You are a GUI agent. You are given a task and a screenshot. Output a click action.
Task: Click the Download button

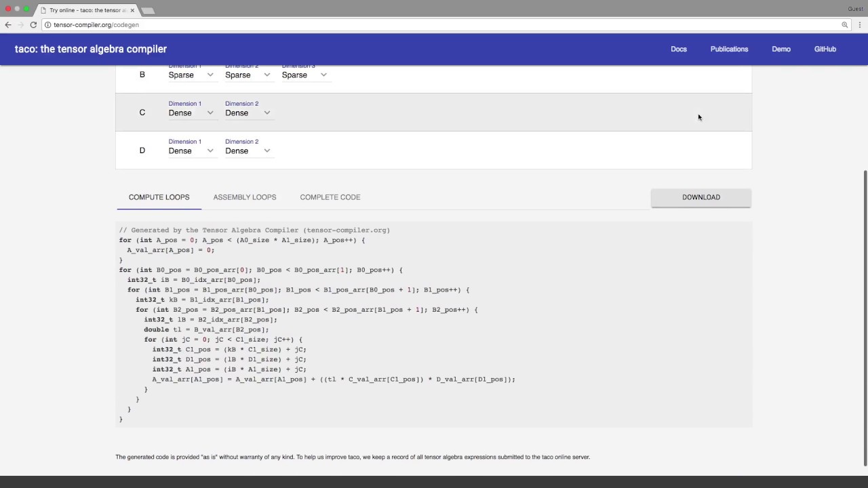click(x=701, y=197)
